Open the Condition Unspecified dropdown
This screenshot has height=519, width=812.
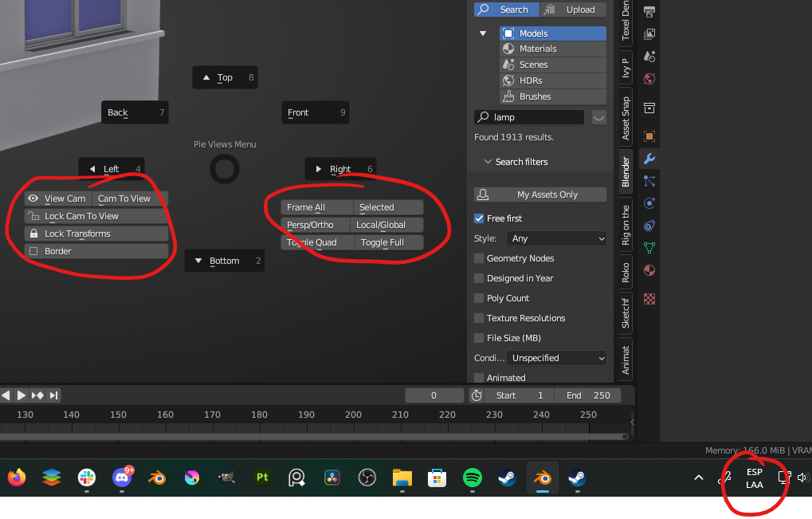[556, 357]
